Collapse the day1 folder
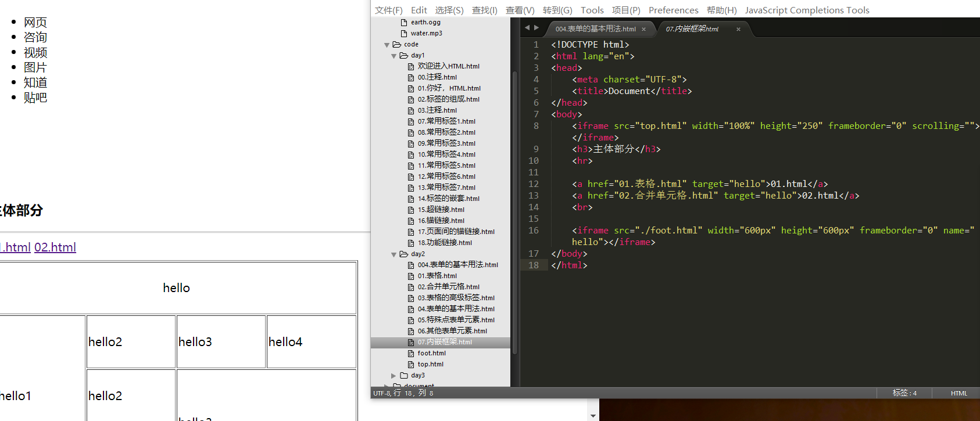 (x=394, y=56)
